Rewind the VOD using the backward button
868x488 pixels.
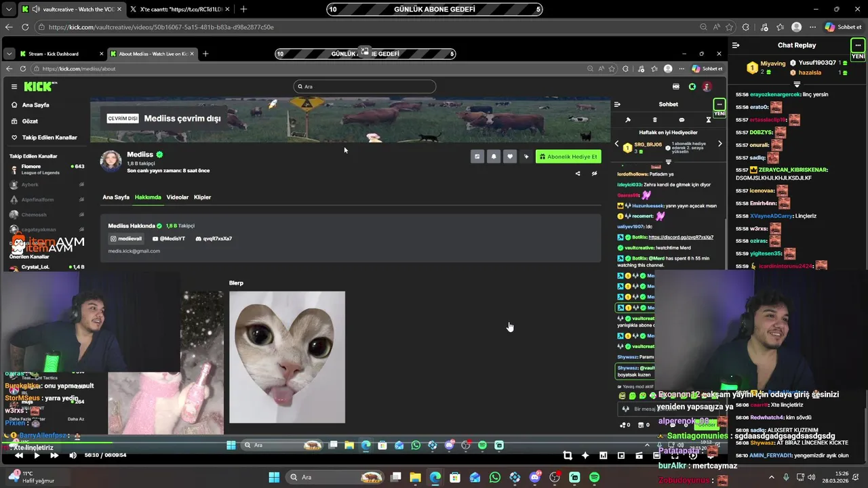[19, 455]
